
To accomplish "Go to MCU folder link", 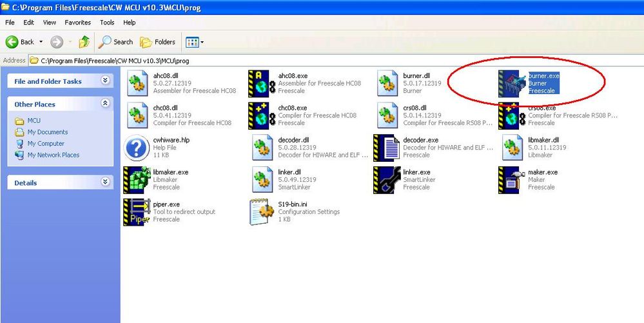I will point(34,121).
